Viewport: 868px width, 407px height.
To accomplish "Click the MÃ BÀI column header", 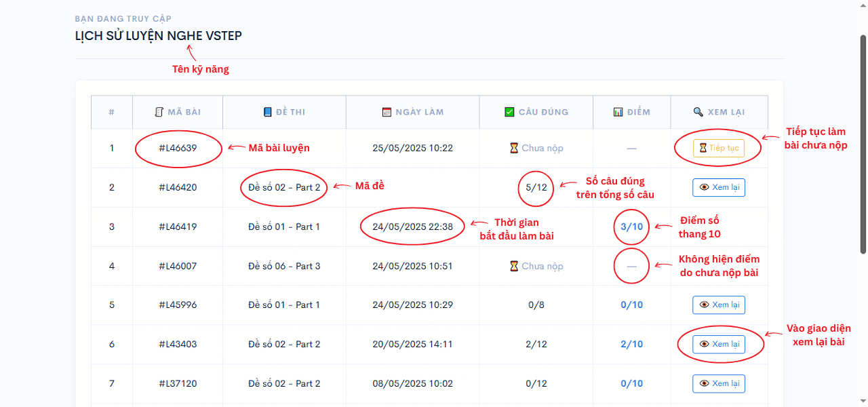I will (x=178, y=112).
